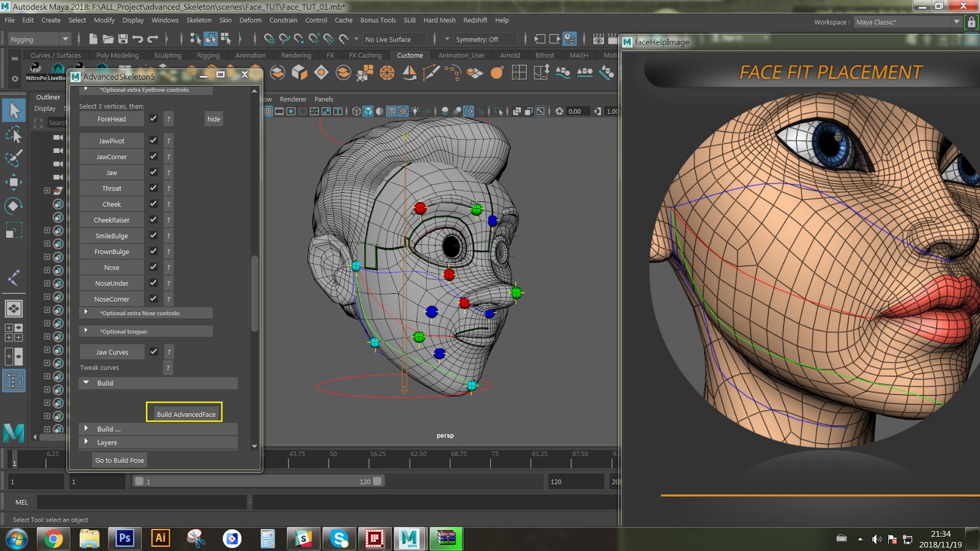Image resolution: width=980 pixels, height=551 pixels.
Task: Click the Go to Build Pose button
Action: 119,460
